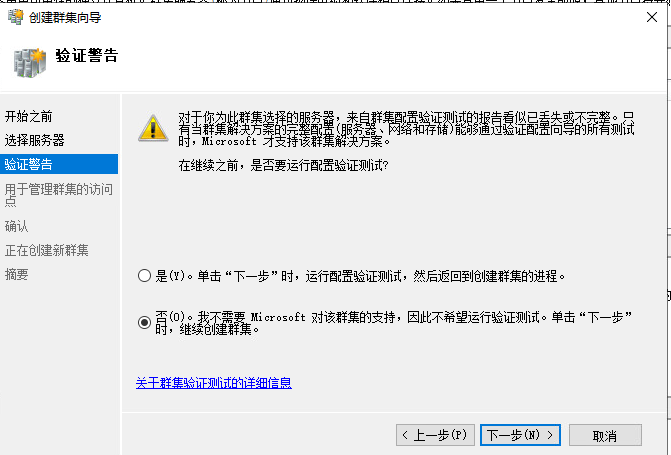Viewport: 671px width, 455px height.
Task: Select the 否(O) radio option
Action: pos(144,322)
